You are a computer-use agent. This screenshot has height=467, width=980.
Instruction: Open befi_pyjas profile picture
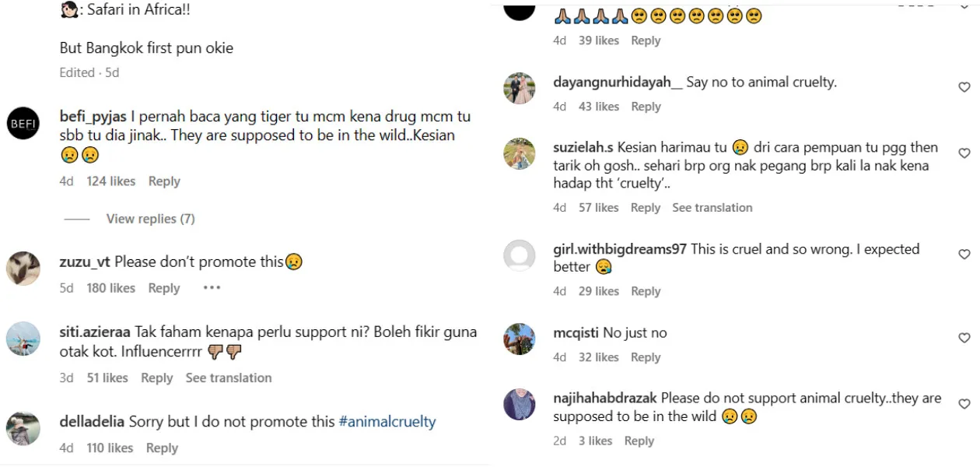point(23,123)
